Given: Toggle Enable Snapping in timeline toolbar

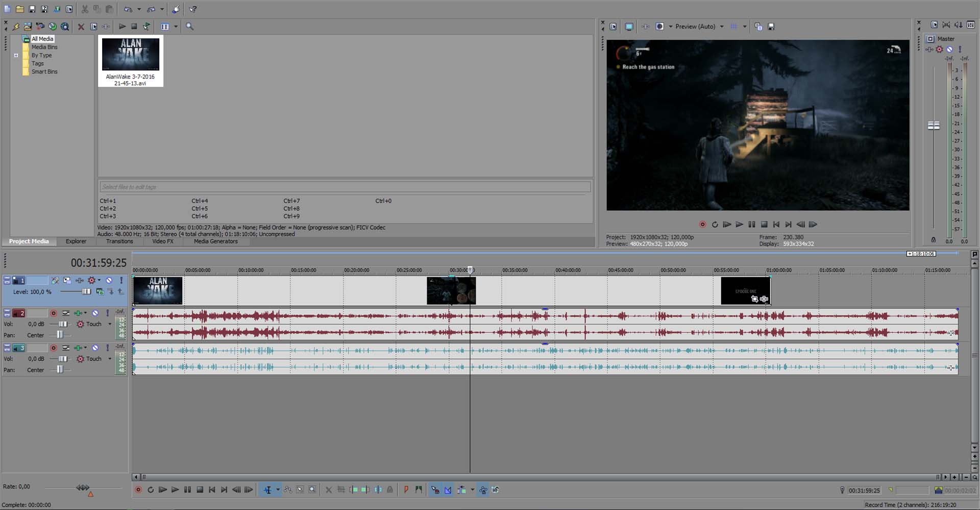Looking at the screenshot, I should coord(435,490).
